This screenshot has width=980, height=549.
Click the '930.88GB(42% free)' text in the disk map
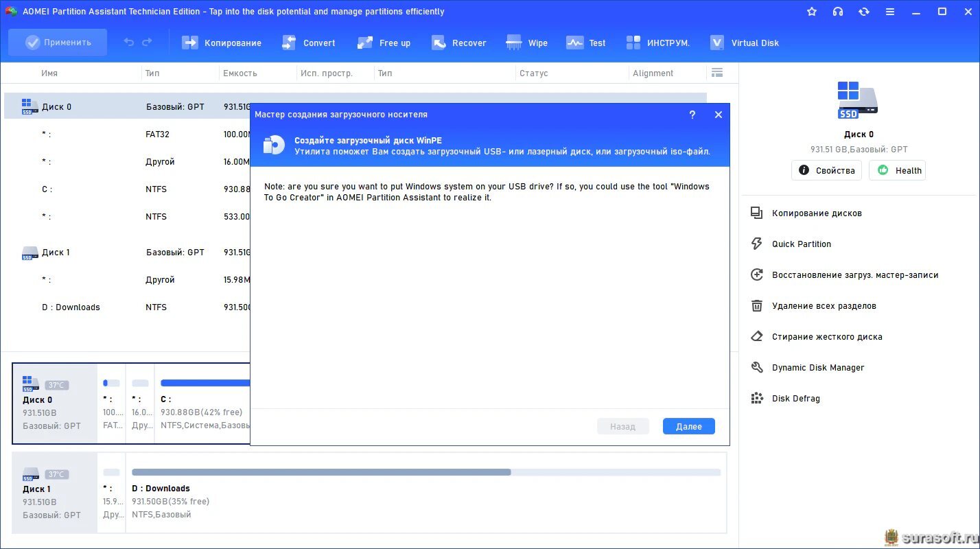[202, 412]
